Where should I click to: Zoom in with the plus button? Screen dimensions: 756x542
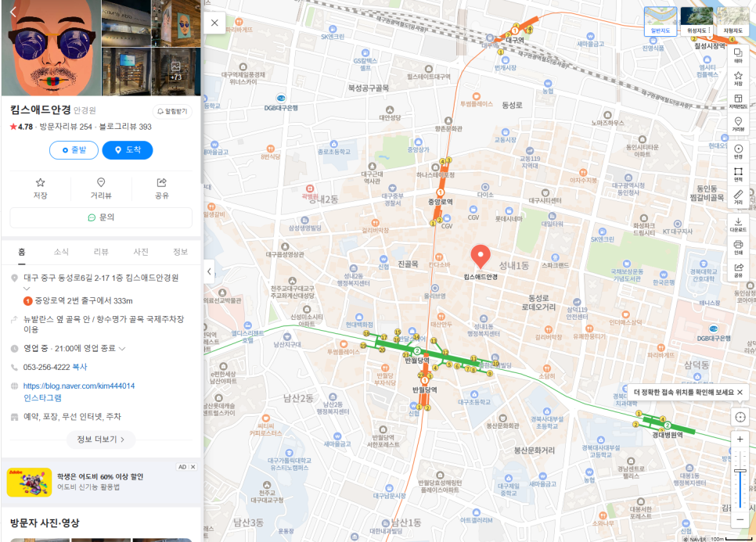tap(740, 440)
